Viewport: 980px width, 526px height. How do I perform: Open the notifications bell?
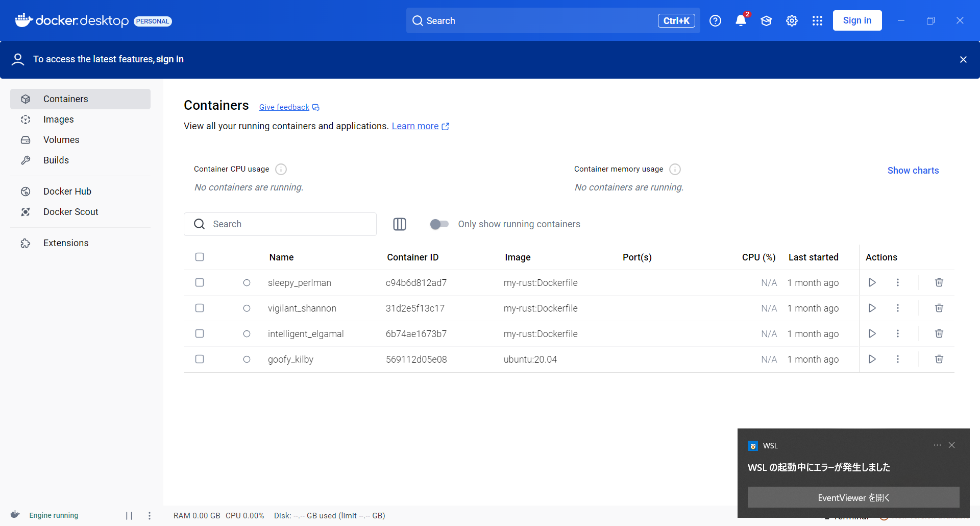point(741,20)
